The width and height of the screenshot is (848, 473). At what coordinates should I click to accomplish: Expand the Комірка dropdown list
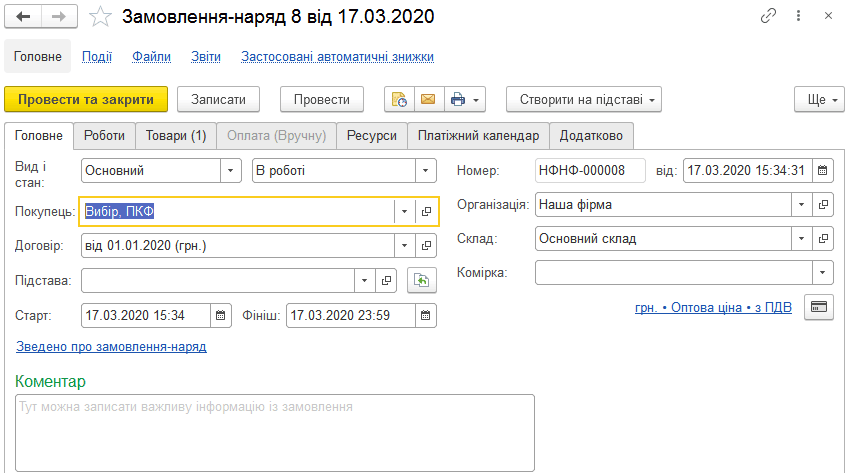coord(823,272)
